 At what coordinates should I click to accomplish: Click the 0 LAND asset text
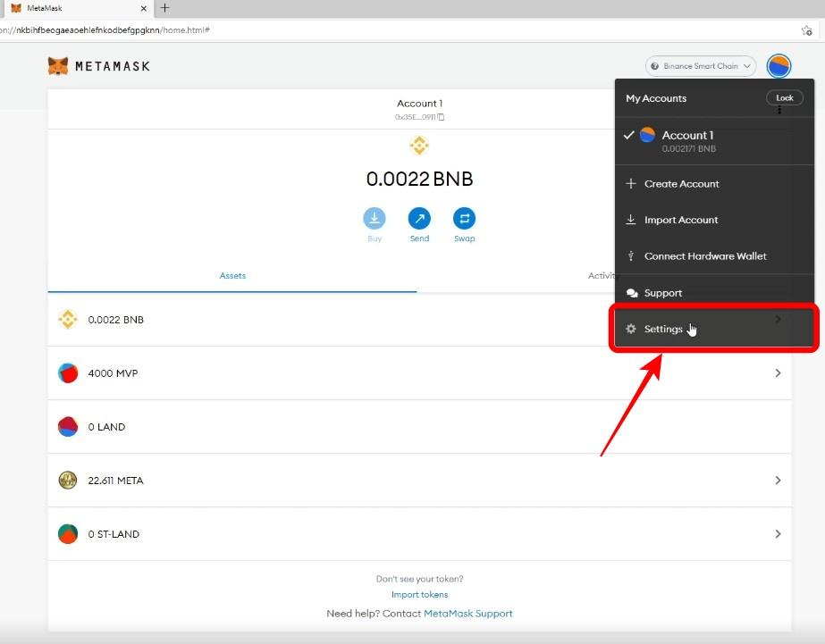coord(106,427)
